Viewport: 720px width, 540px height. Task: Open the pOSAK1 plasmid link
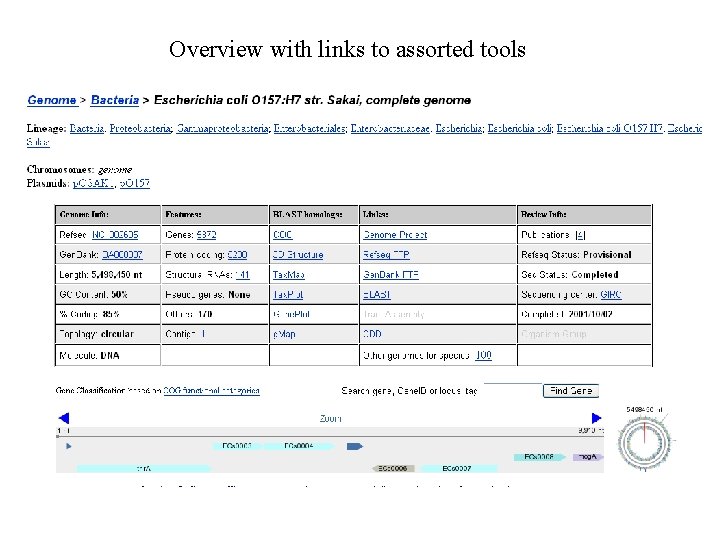tap(94, 183)
